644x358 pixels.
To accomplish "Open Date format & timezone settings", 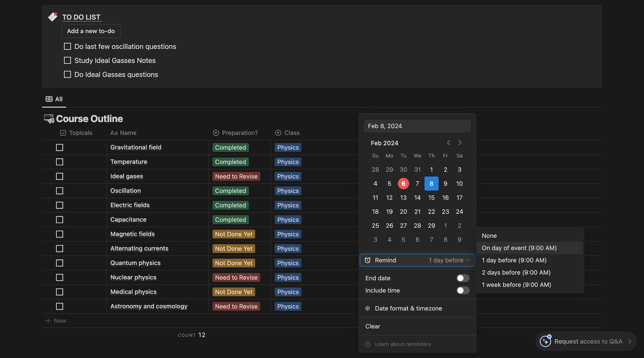I will click(x=417, y=309).
